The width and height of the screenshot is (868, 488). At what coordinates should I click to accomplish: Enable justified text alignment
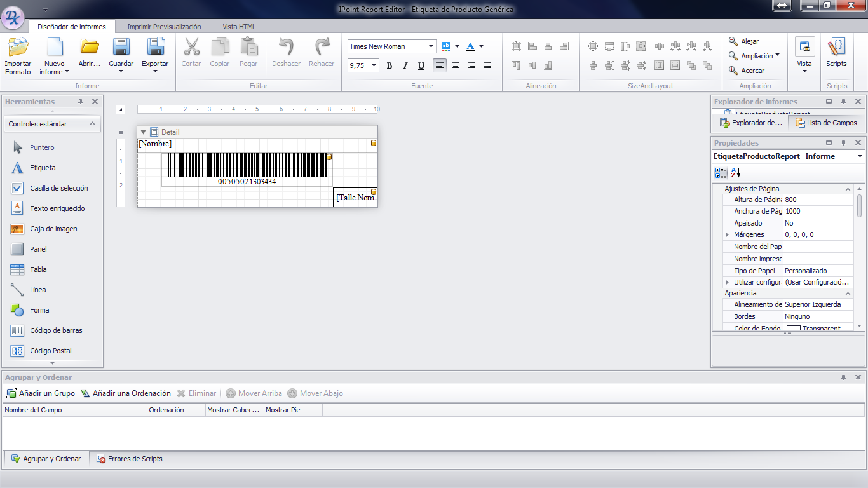[487, 65]
